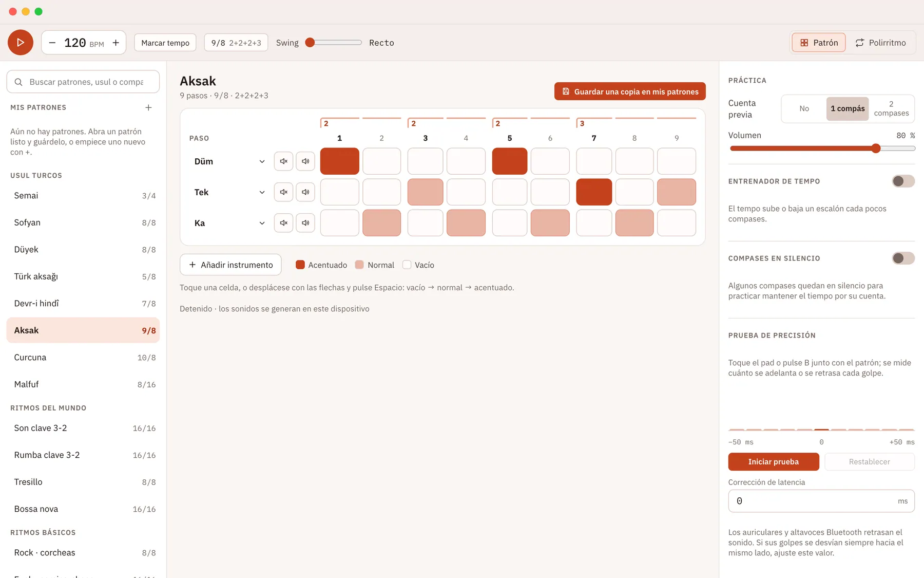The width and height of the screenshot is (924, 578).
Task: Toggle Tek cell at step 7
Action: (594, 192)
